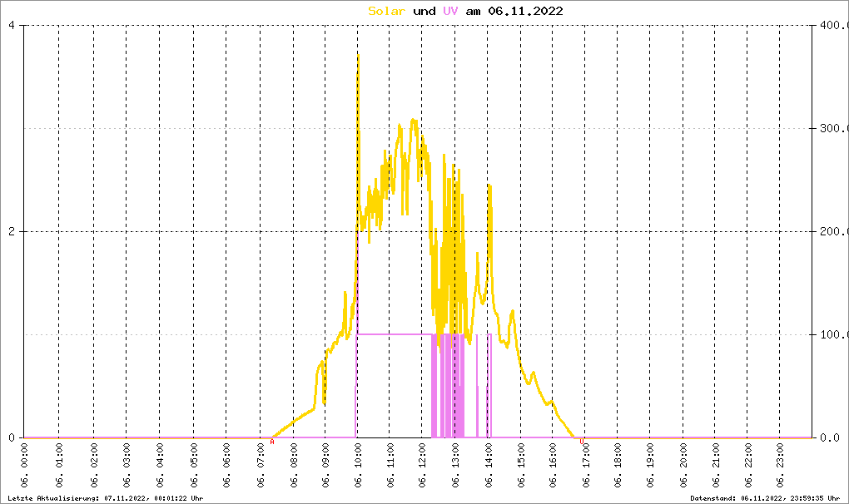Click the yellow 'Solar' legend word in title

[387, 11]
